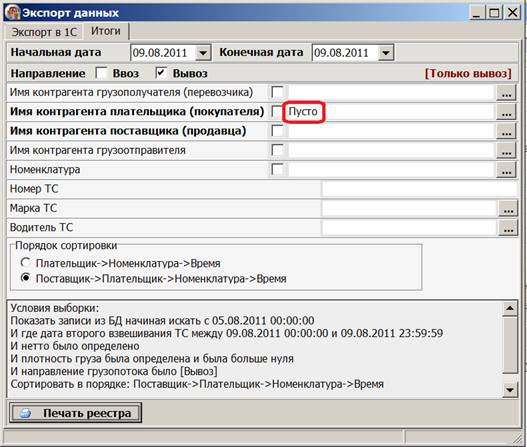Open browse button for плательщика (покупателя) field

tap(506, 112)
